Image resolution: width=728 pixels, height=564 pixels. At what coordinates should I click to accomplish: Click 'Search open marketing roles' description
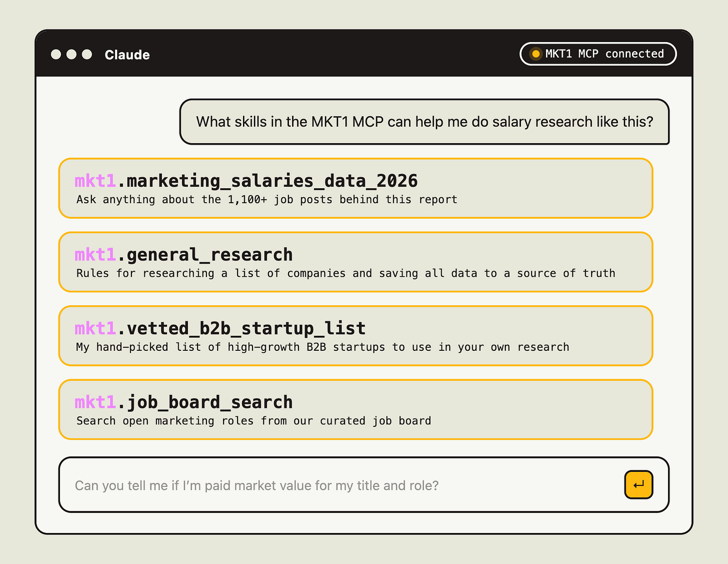click(253, 421)
